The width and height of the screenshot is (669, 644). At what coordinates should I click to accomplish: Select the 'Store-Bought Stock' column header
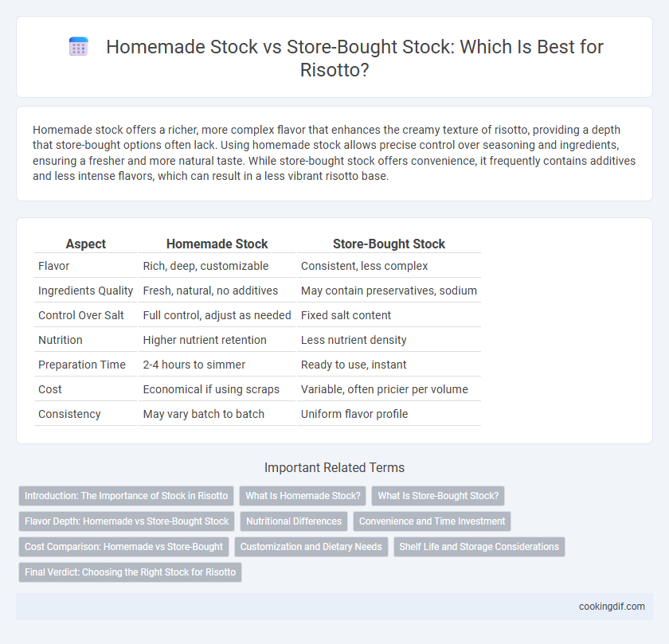tap(389, 244)
